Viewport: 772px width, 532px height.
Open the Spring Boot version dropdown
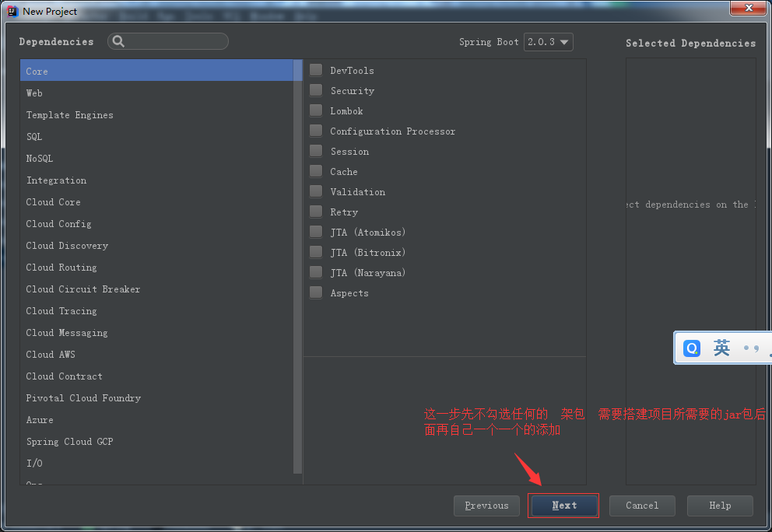[x=548, y=42]
